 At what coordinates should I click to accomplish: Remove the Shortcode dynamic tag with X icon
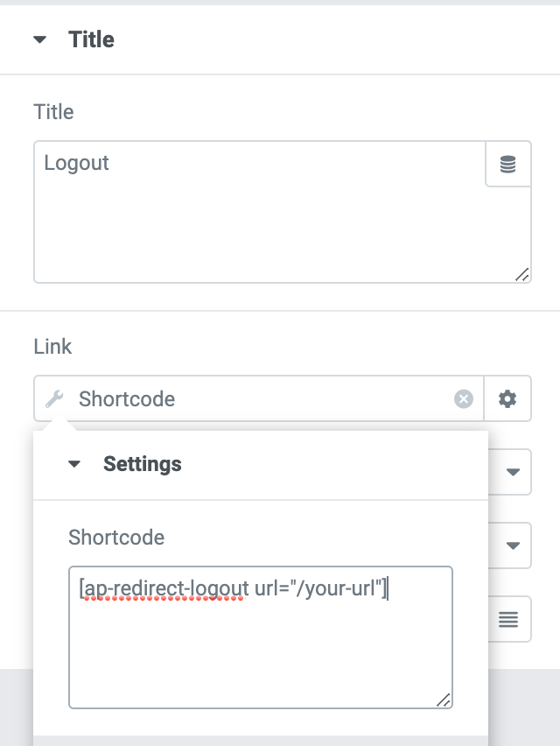click(x=464, y=398)
